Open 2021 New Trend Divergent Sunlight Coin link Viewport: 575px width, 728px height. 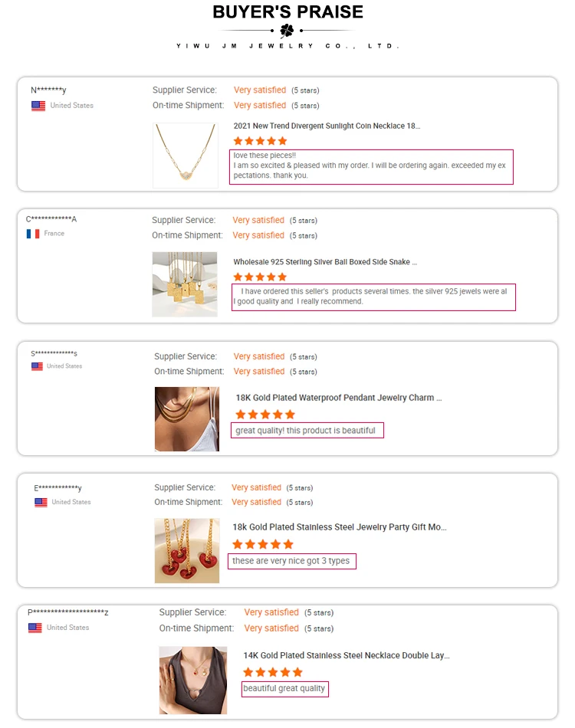point(327,126)
